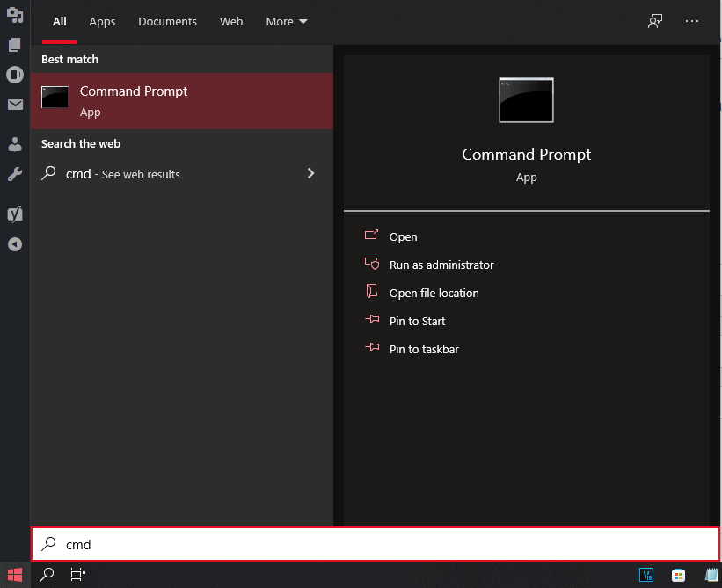
Task: Click the shield icon beside Run as administrator
Action: [x=372, y=263]
